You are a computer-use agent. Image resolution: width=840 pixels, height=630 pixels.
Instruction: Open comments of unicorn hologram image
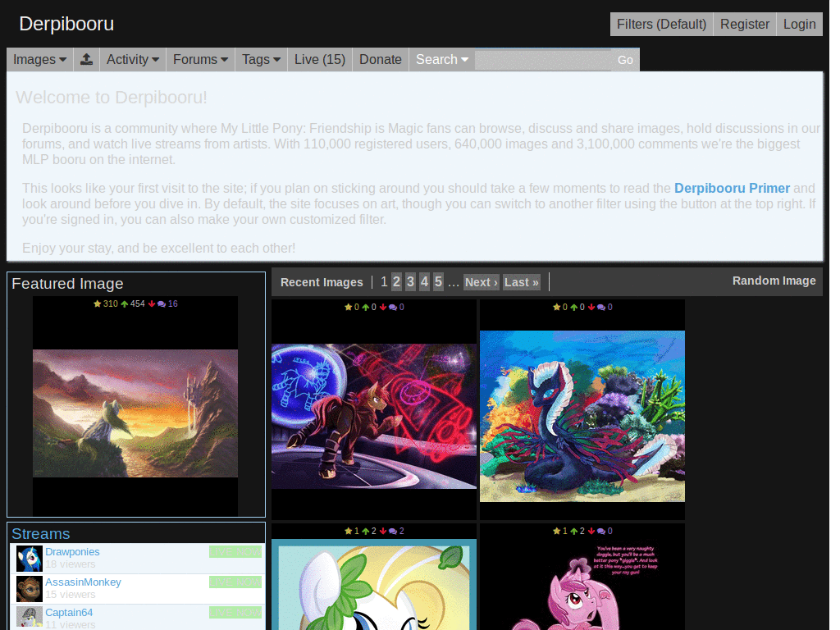(393, 307)
